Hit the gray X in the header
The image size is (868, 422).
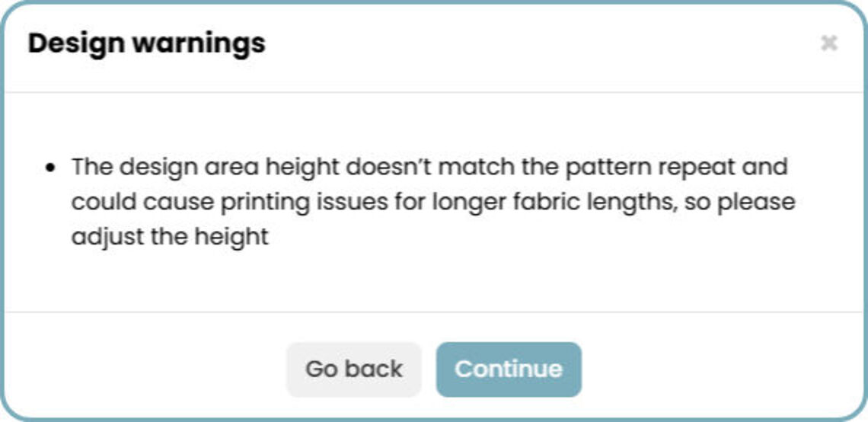828,43
